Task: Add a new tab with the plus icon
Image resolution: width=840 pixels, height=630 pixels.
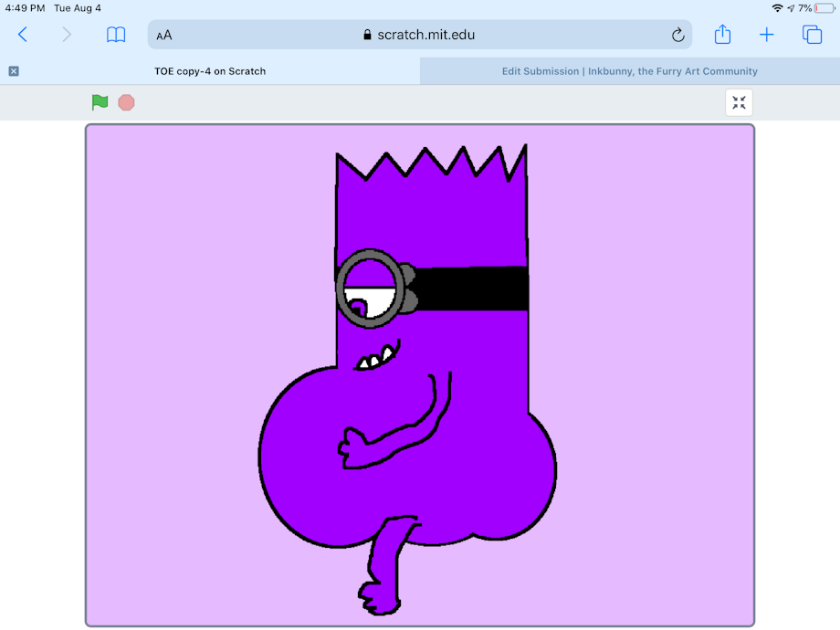Action: pyautogui.click(x=767, y=35)
